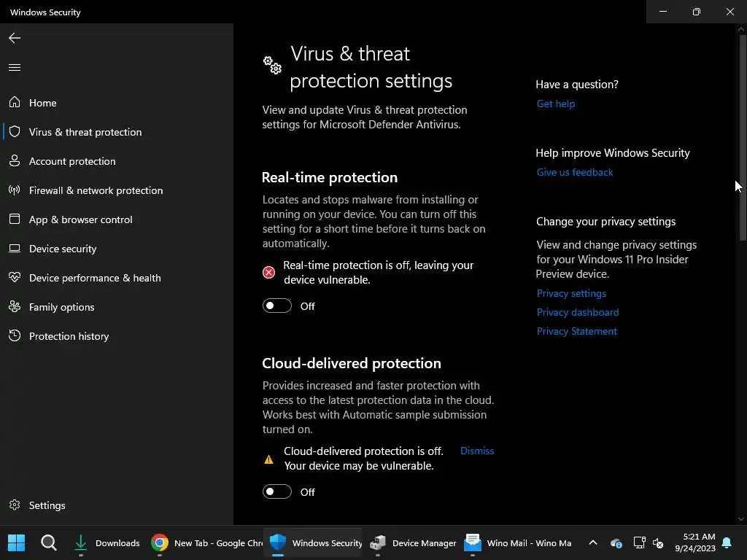
Task: Enable the Cloud-delivered protection toggle
Action: pyautogui.click(x=277, y=492)
